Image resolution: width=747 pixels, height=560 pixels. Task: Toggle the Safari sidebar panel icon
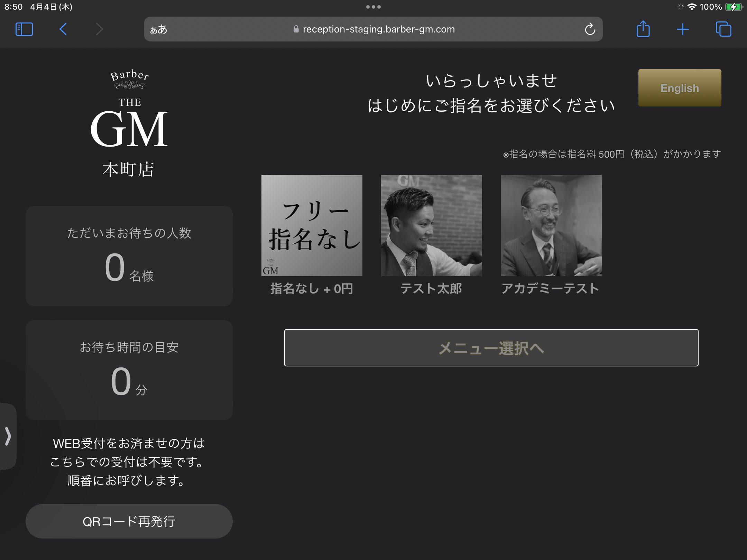point(24,29)
